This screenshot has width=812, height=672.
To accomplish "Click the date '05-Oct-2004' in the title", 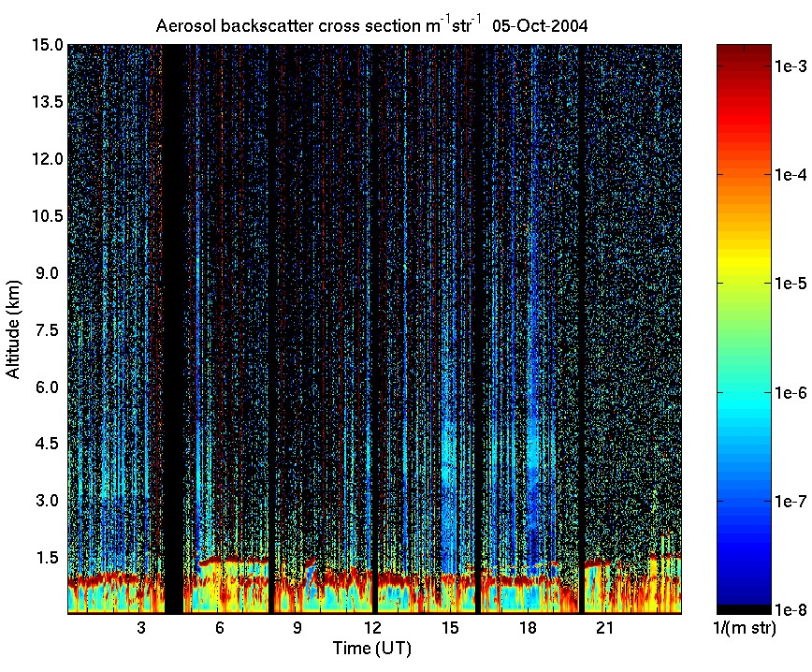I will (540, 26).
